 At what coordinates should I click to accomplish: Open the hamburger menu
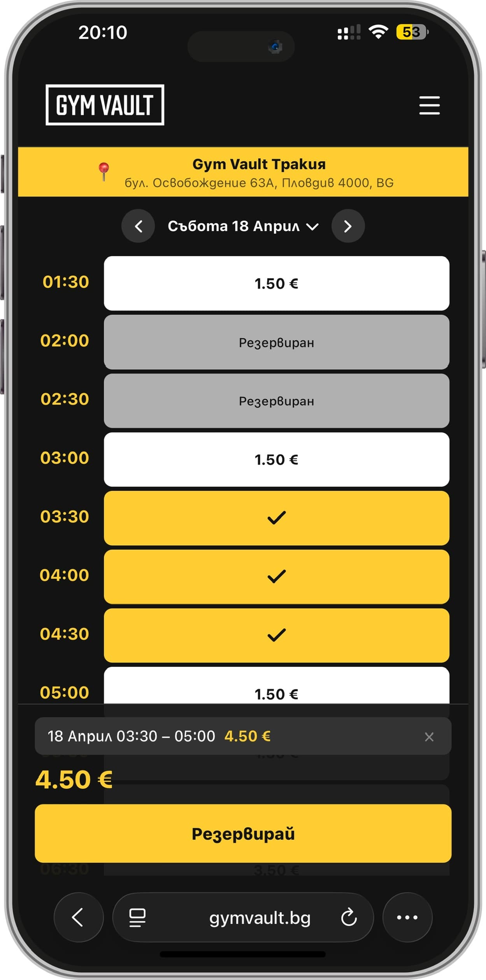click(x=429, y=105)
